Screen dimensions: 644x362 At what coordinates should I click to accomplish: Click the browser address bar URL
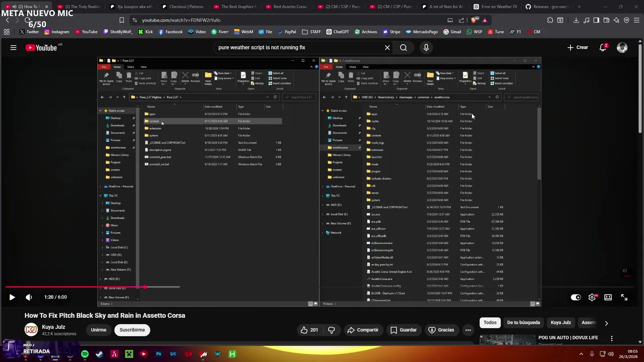pos(181,20)
